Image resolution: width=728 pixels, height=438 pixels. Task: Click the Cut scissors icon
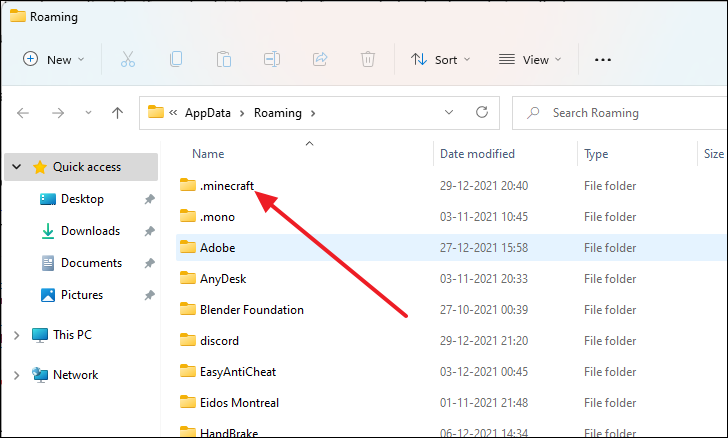(x=128, y=59)
